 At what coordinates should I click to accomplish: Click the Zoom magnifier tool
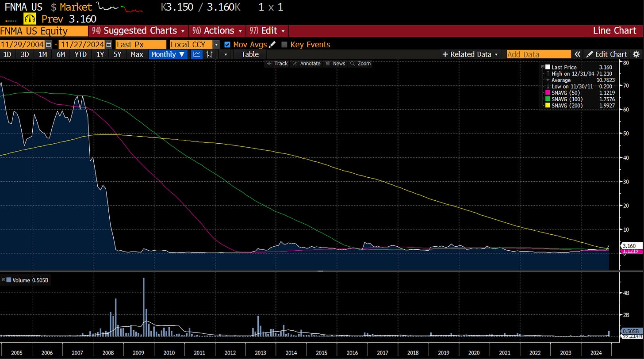(x=360, y=64)
